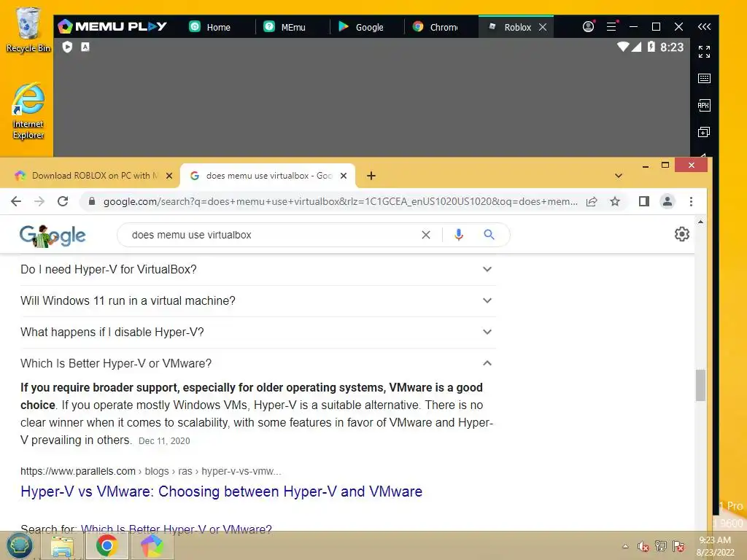747x560 pixels.
Task: Expand "What happens if I disable Hyper-V?"
Action: tap(258, 332)
